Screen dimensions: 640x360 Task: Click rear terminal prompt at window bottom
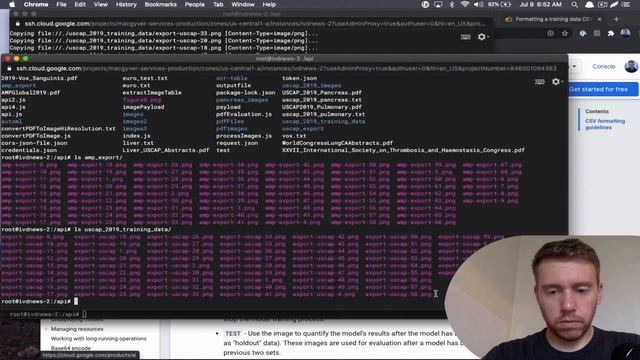tap(44, 314)
